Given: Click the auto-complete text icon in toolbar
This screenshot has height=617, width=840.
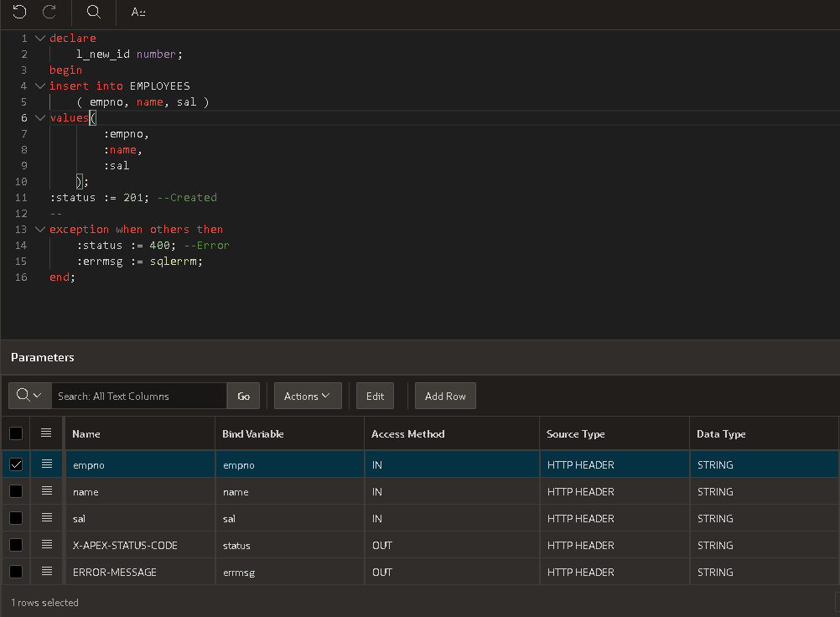Looking at the screenshot, I should click(x=138, y=12).
